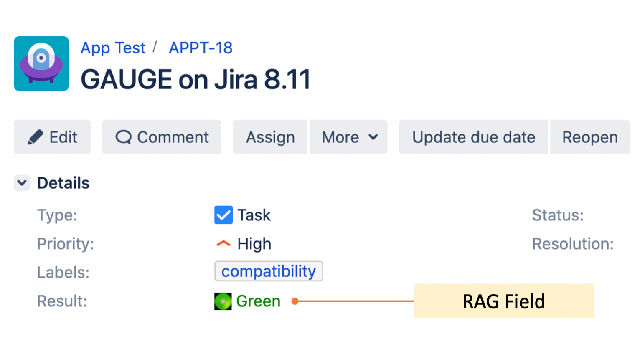Click the RAG Field annotation box

point(503,301)
